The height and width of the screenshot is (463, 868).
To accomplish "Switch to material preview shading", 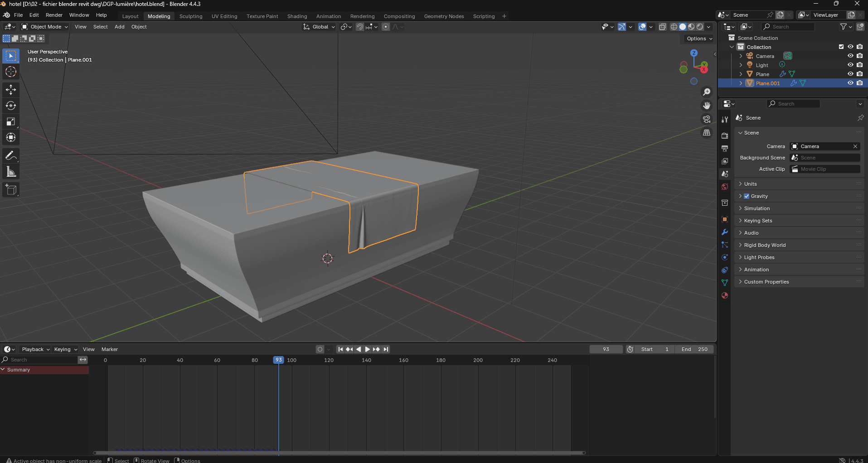I will [691, 27].
